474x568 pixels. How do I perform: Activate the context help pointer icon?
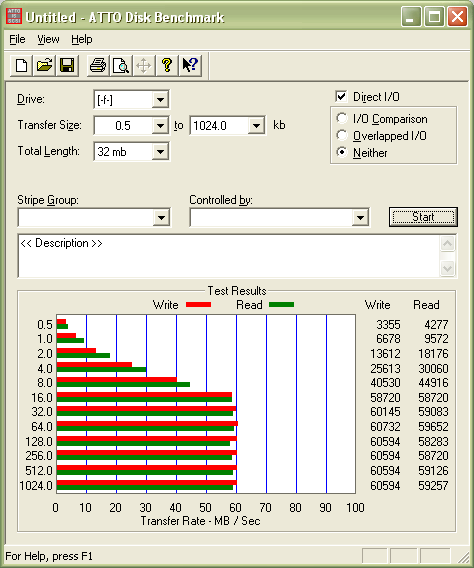(190, 66)
